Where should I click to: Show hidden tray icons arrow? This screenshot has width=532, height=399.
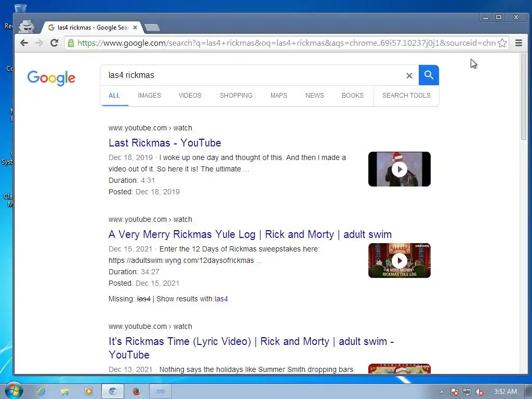(442, 392)
